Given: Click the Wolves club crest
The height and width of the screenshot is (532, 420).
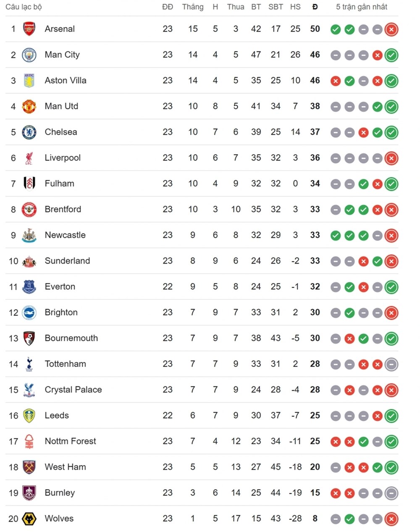Looking at the screenshot, I should pyautogui.click(x=29, y=519).
